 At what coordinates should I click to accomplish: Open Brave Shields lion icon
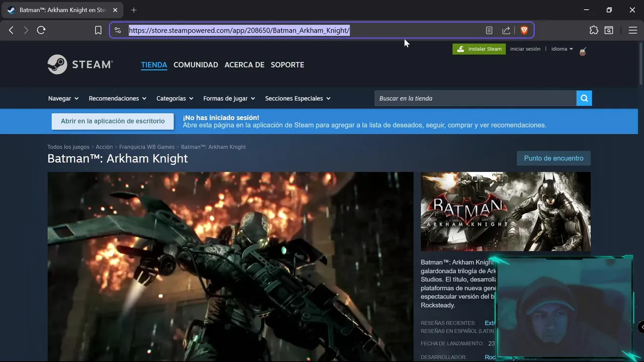(524, 30)
